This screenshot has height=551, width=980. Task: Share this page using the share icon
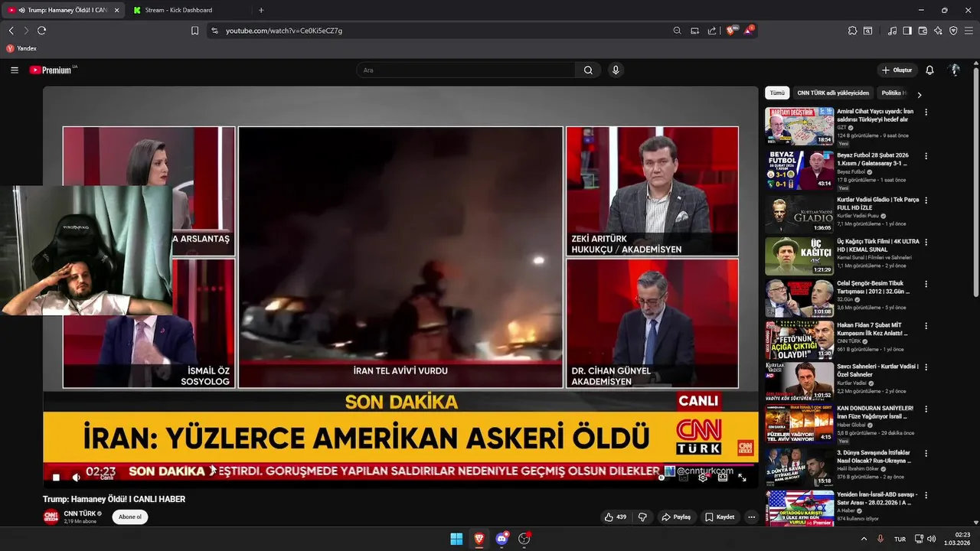click(x=712, y=31)
